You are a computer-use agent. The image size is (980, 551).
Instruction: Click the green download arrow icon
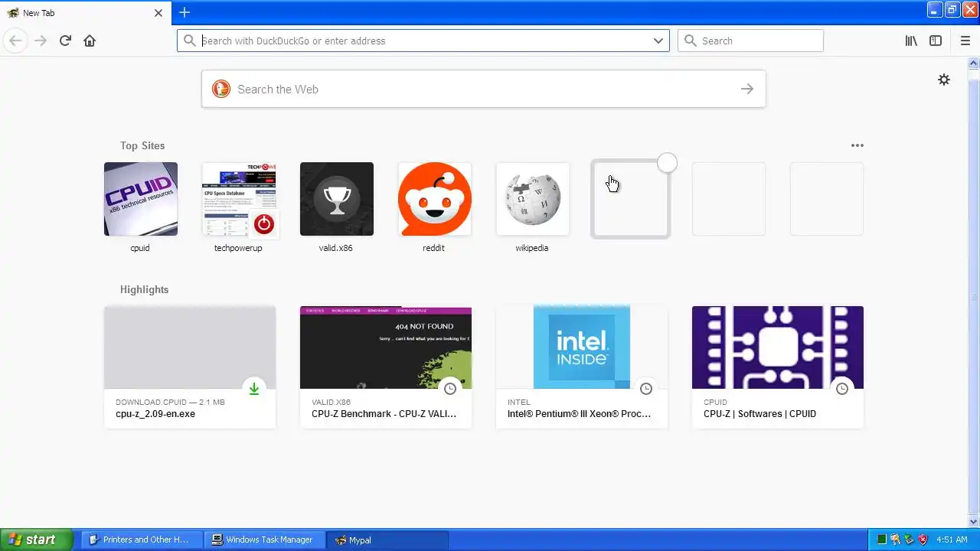point(254,389)
